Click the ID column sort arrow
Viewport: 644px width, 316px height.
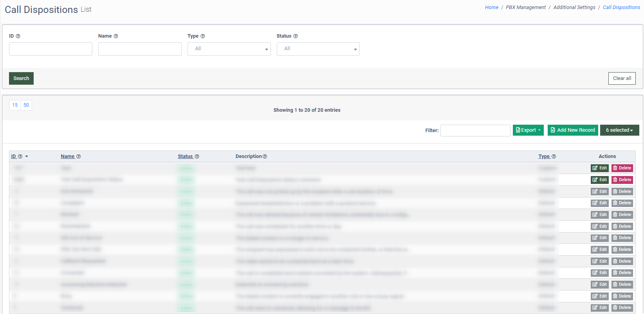27,156
